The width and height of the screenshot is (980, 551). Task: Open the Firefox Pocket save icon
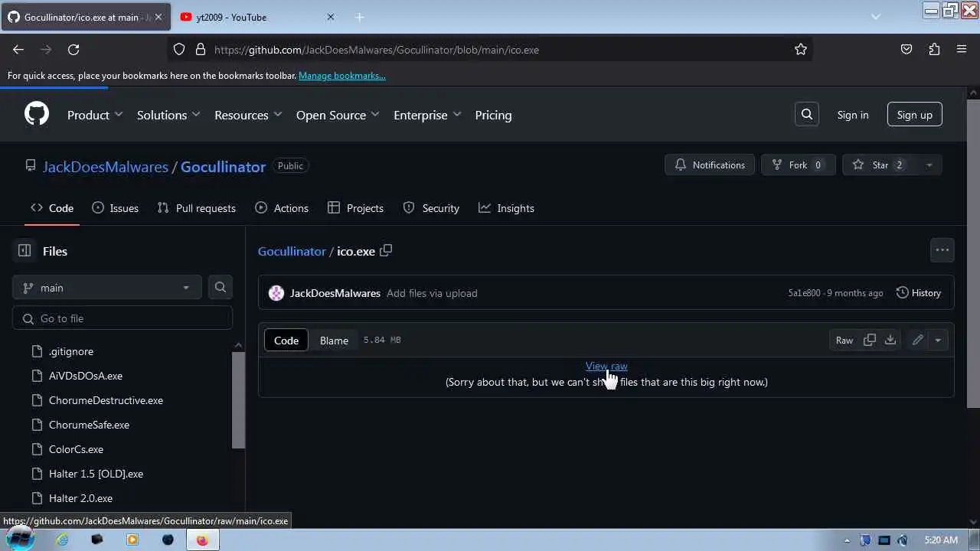[x=906, y=50]
